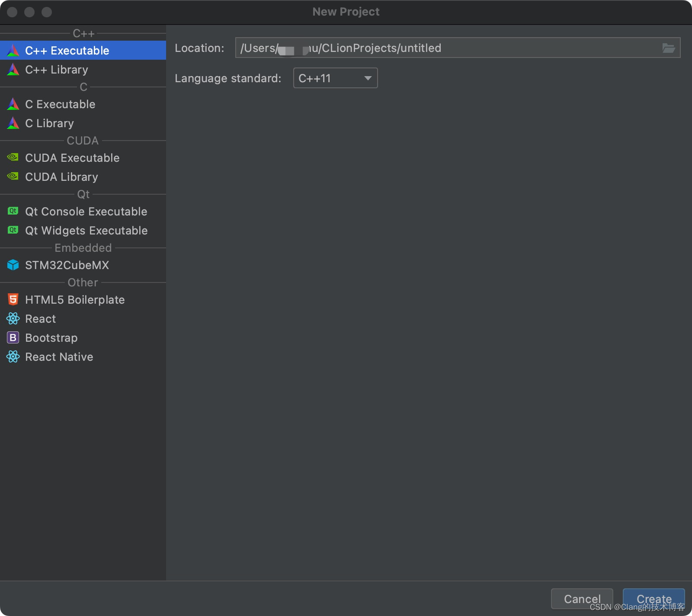Viewport: 692px width, 616px height.
Task: Click the Qt Console Executable icon
Action: pyautogui.click(x=13, y=211)
